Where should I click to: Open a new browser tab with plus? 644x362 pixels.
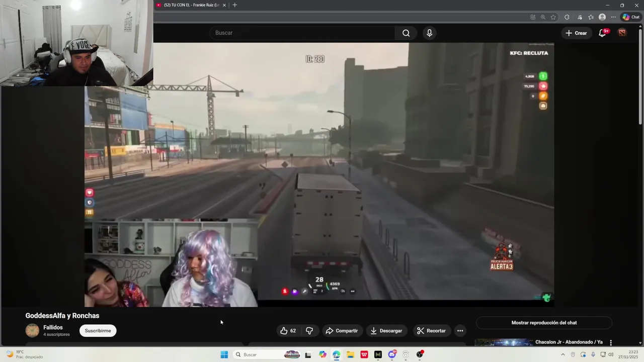tap(234, 5)
